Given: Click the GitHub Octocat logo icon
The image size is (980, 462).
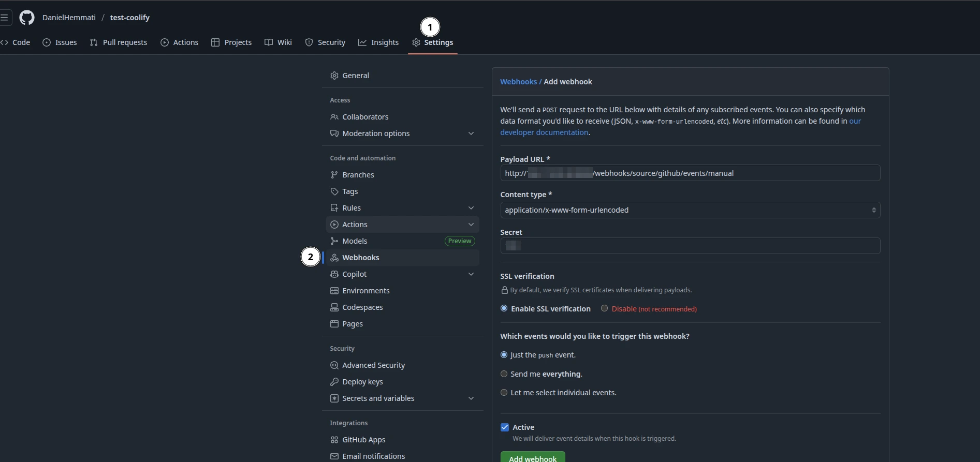Looking at the screenshot, I should (27, 18).
